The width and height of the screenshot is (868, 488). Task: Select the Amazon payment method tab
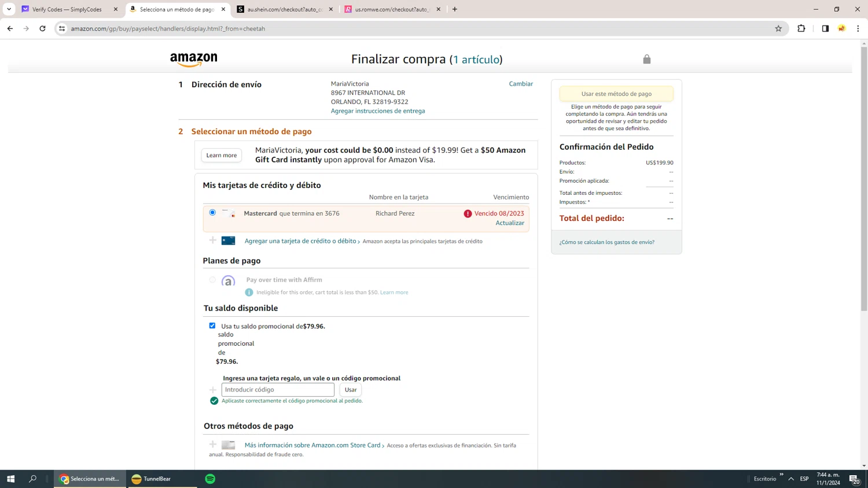click(176, 9)
